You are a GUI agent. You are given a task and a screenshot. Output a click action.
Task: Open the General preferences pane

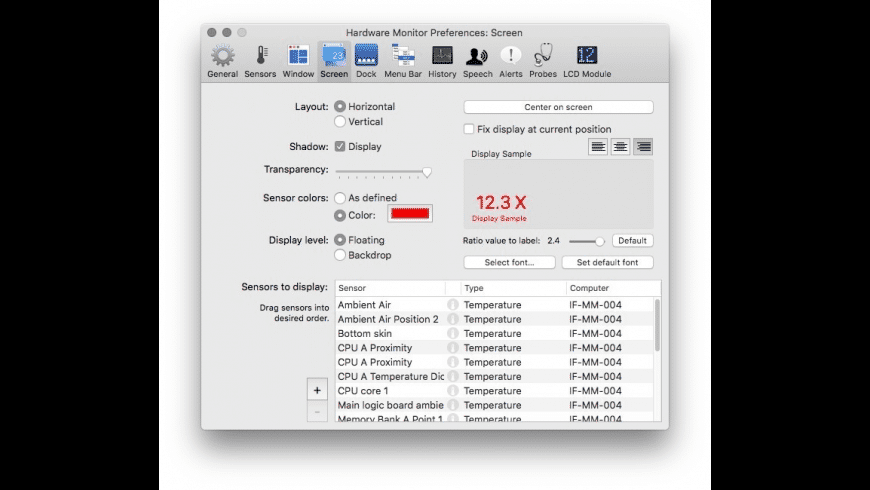pos(222,62)
